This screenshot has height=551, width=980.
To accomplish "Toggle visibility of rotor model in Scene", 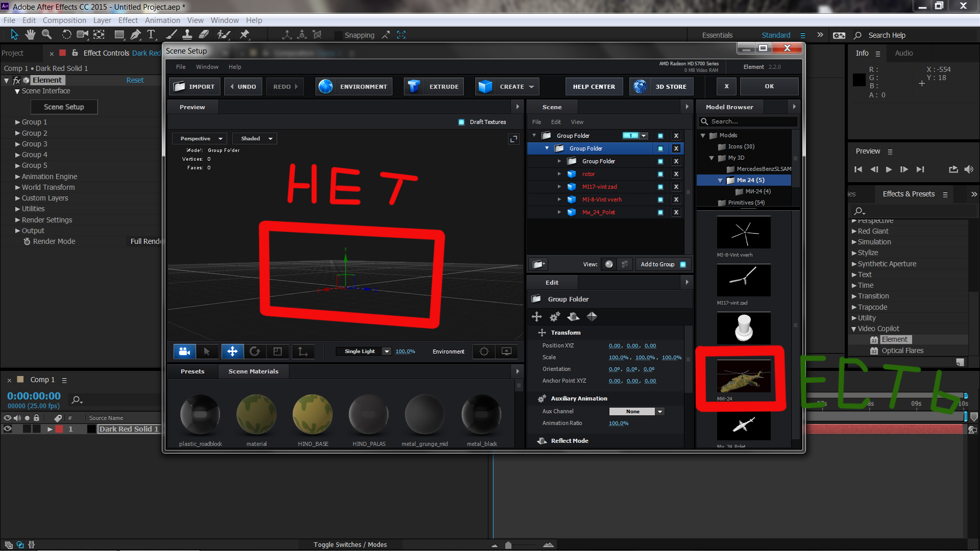I will [x=660, y=174].
